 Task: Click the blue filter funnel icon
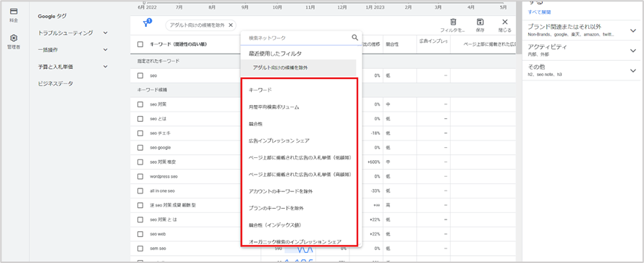[147, 24]
